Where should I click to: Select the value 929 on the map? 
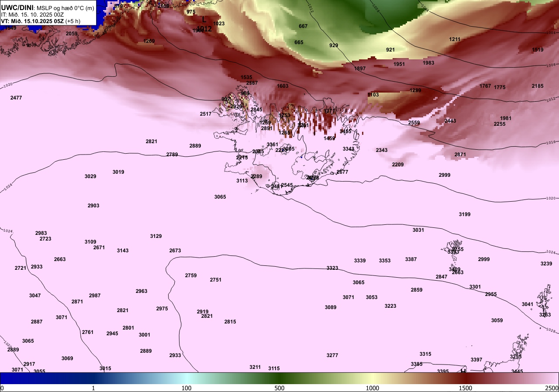pyautogui.click(x=334, y=45)
